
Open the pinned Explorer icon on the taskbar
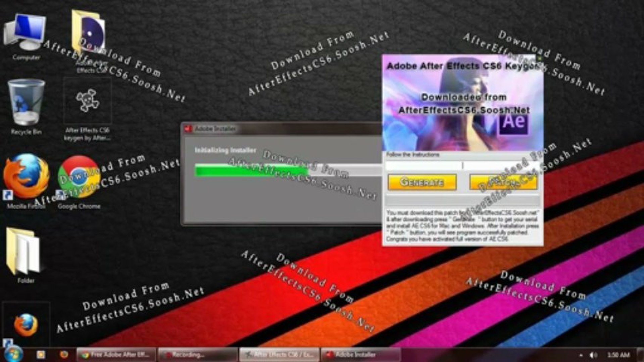click(x=41, y=354)
